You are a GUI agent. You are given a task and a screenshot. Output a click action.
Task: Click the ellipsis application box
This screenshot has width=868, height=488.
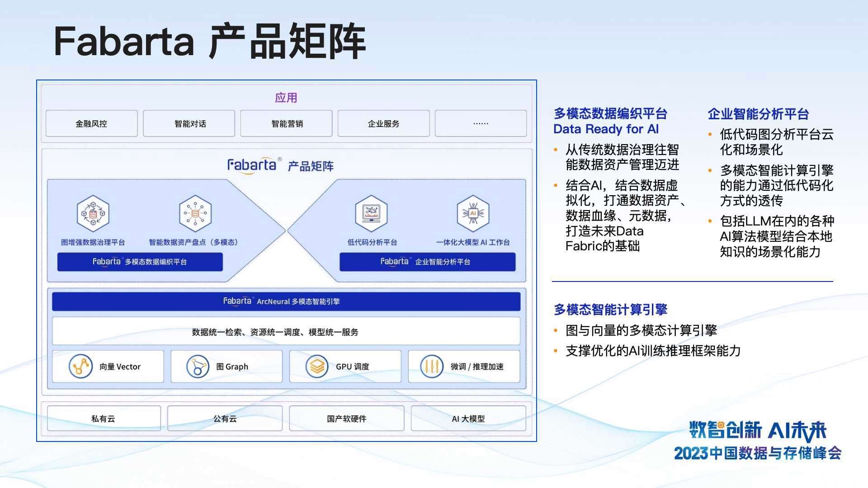tap(481, 123)
